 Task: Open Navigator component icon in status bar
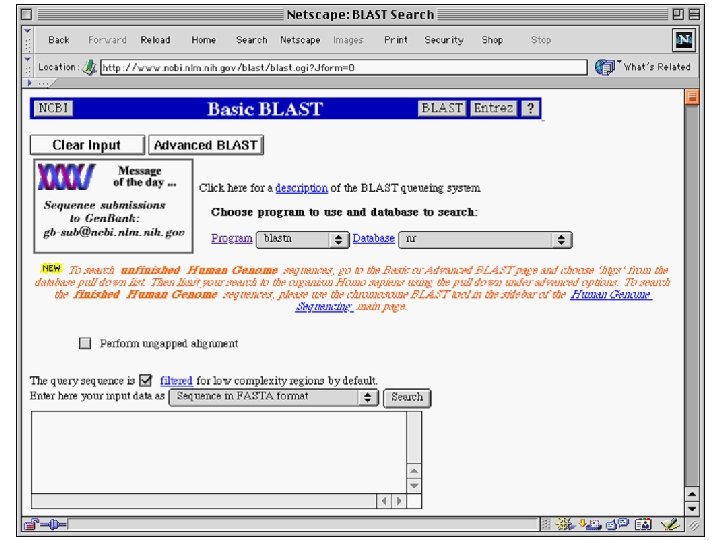tap(564, 524)
